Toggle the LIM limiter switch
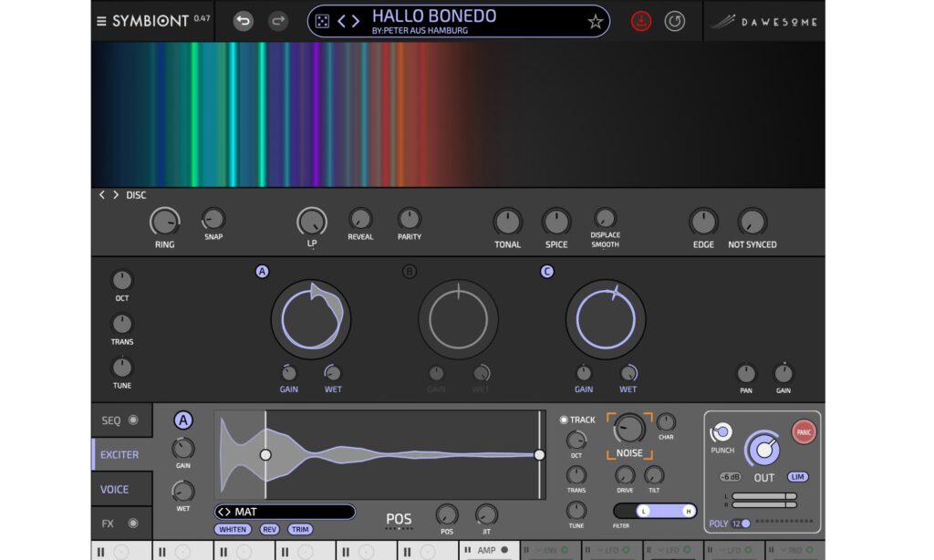Image resolution: width=934 pixels, height=560 pixels. tap(799, 477)
